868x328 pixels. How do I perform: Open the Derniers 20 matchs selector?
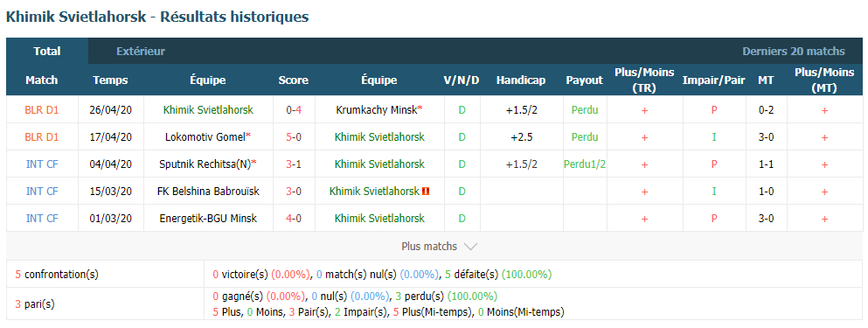[x=794, y=52]
